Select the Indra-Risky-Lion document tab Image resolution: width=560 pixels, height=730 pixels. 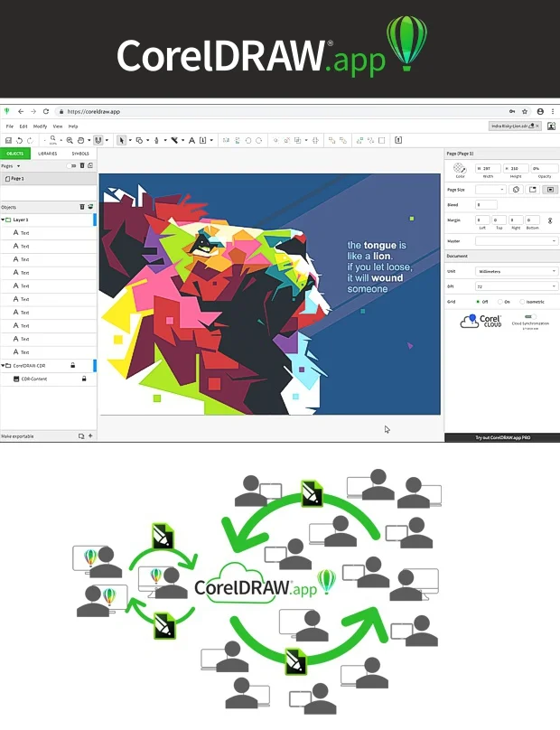click(x=515, y=126)
